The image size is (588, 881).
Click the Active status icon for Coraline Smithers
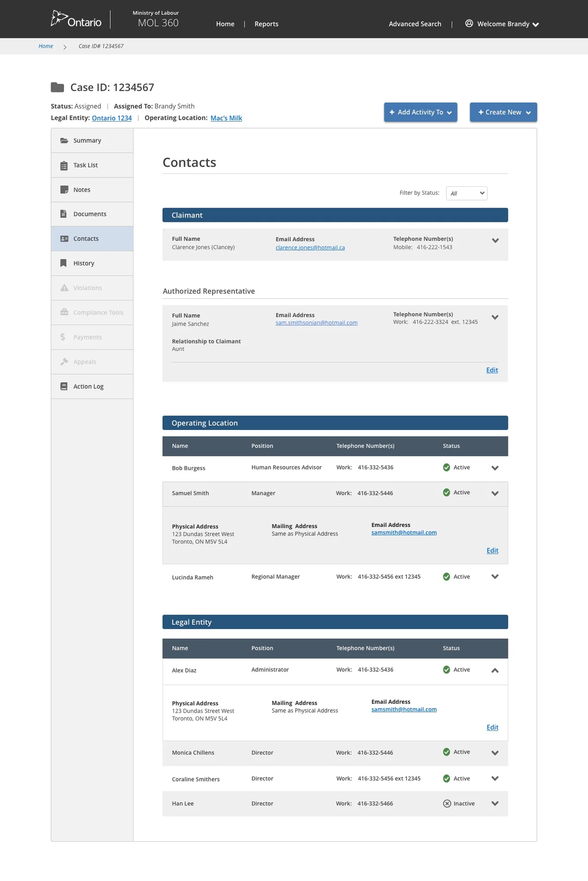point(447,778)
